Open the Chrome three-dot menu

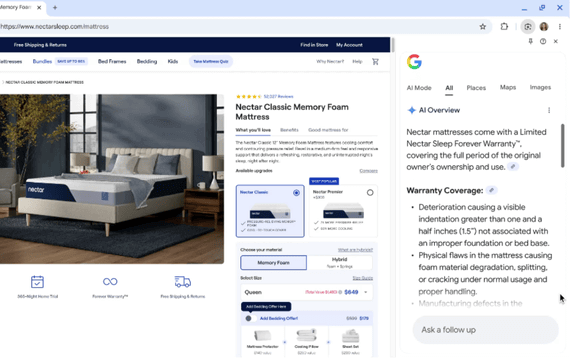(560, 27)
